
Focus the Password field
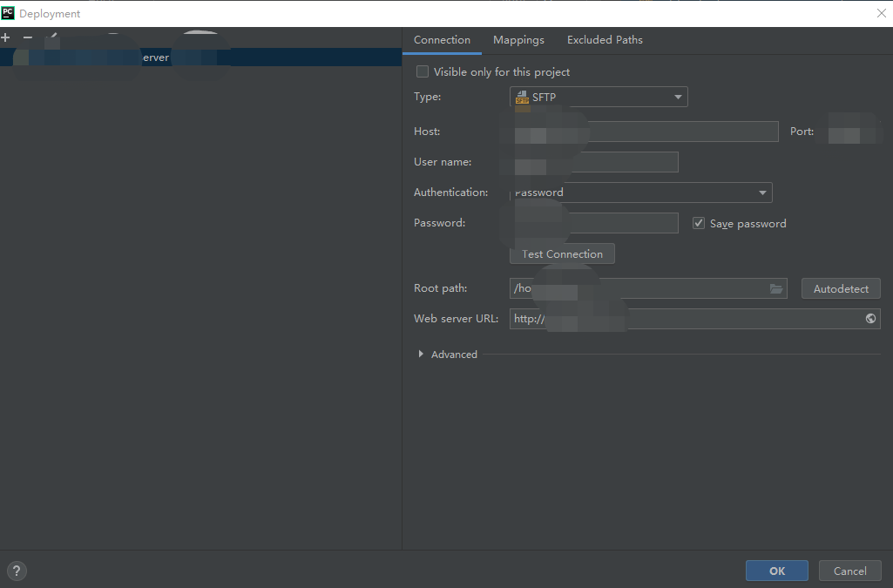tap(594, 223)
